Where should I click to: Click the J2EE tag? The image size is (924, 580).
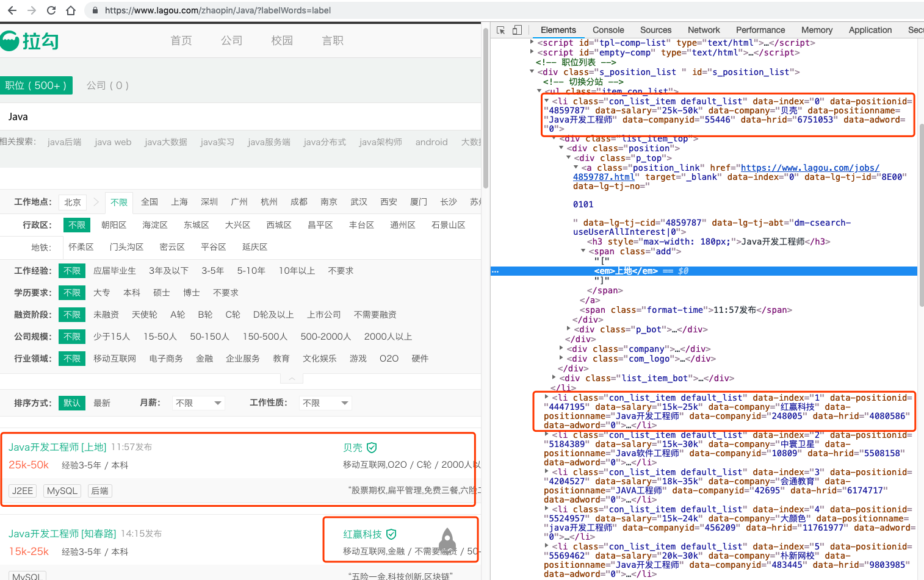point(23,491)
